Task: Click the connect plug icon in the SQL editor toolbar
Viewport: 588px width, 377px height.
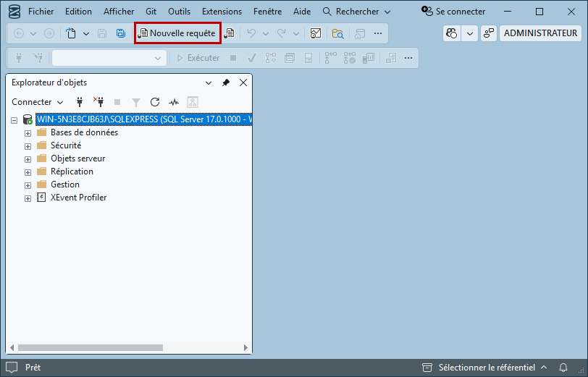Action: pos(19,58)
